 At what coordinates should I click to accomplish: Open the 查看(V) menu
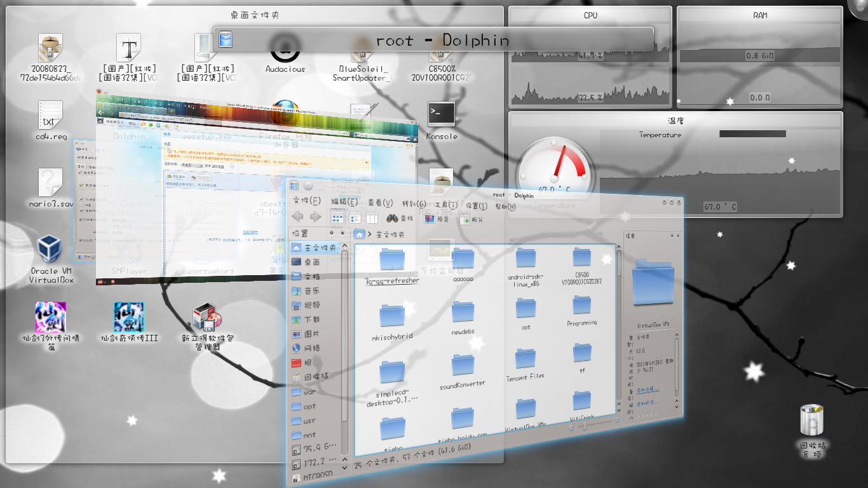point(381,203)
